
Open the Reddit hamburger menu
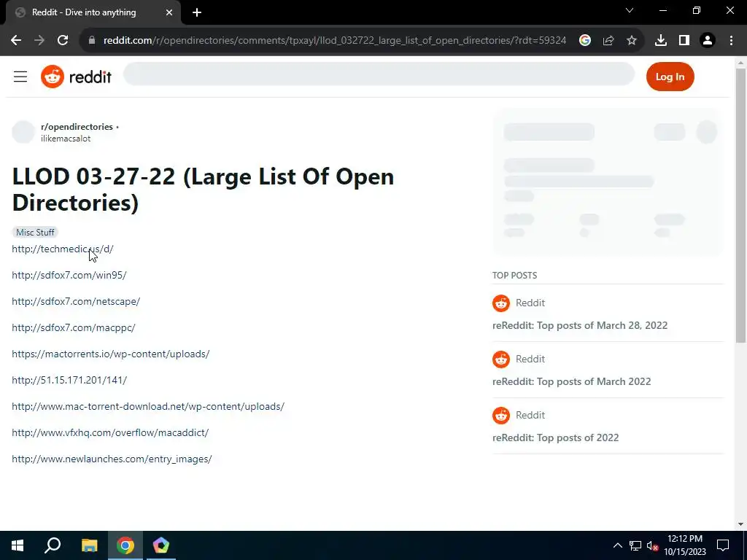20,77
